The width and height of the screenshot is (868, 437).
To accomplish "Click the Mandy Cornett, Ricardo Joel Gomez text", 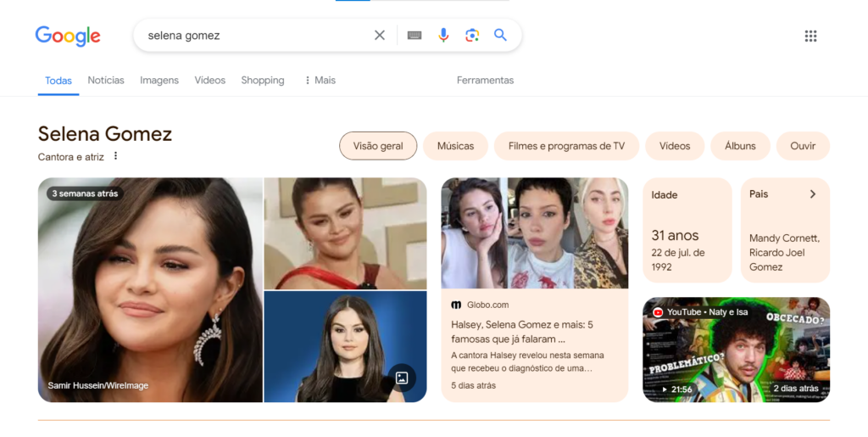I will tap(784, 253).
